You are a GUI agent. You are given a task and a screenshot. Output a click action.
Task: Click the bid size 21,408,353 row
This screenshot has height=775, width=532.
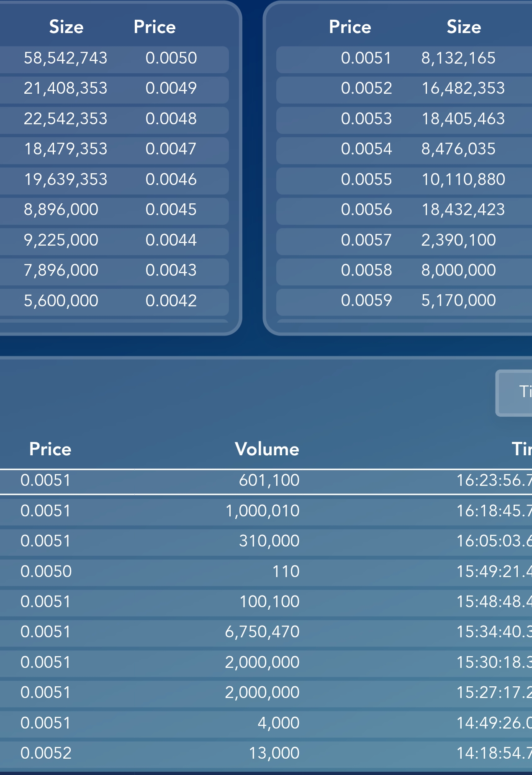coord(113,88)
